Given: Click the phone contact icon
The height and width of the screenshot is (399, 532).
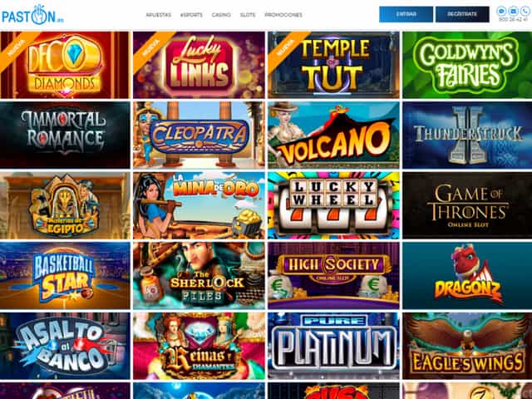Looking at the screenshot, I should (x=525, y=11).
